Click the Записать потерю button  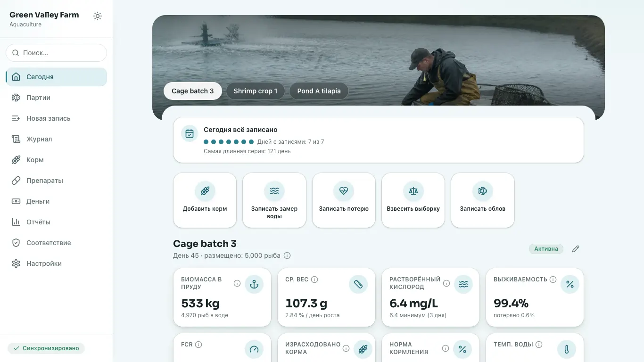(344, 200)
